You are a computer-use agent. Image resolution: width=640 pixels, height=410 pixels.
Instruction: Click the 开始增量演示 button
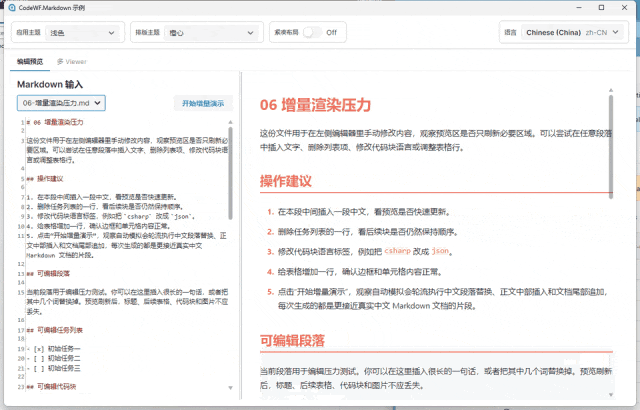(203, 103)
